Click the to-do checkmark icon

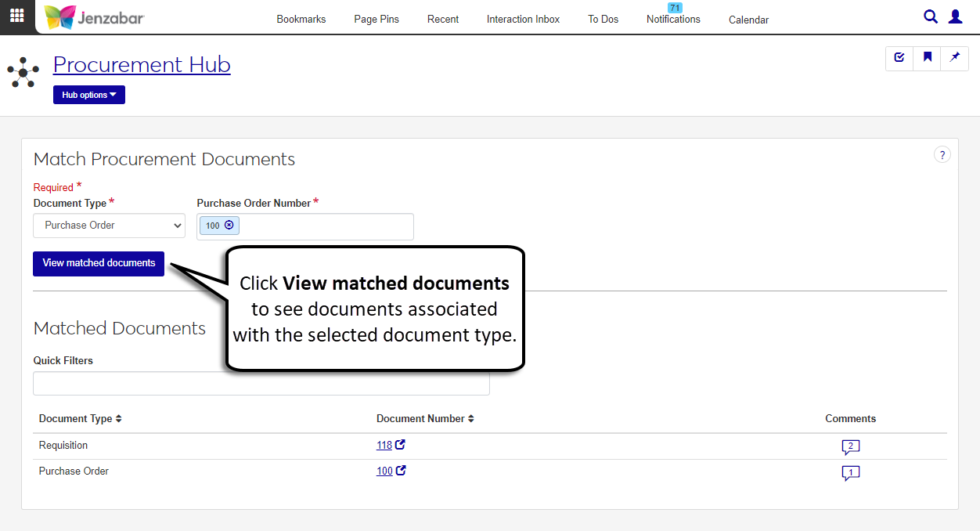click(899, 57)
